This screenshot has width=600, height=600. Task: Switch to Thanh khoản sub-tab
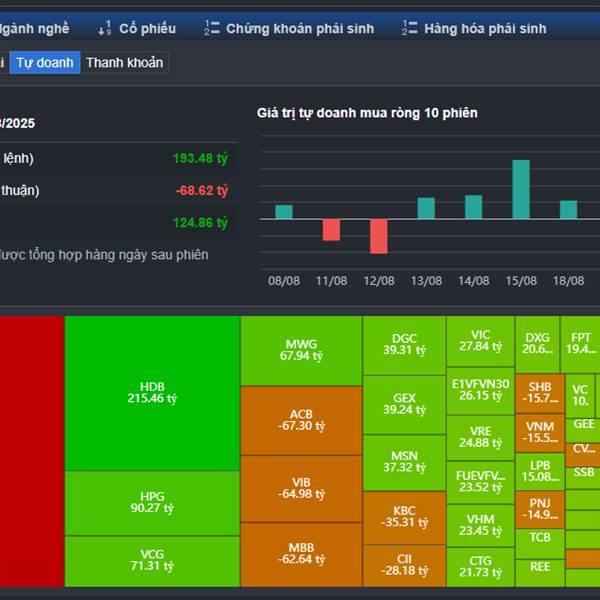[124, 62]
